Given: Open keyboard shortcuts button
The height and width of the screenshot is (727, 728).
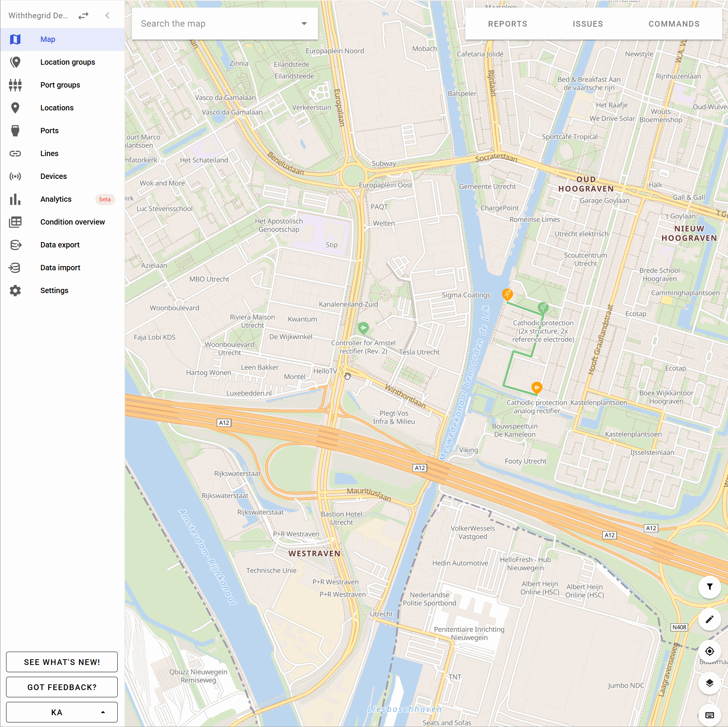Looking at the screenshot, I should [x=709, y=715].
